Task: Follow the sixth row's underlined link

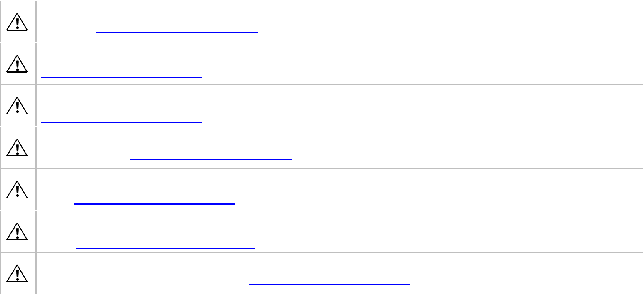Action: tap(165, 248)
